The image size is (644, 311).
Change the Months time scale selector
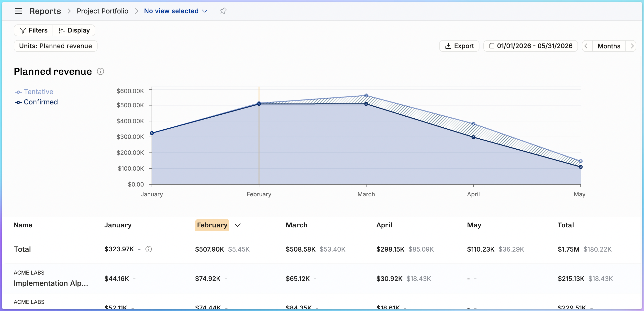coord(609,46)
